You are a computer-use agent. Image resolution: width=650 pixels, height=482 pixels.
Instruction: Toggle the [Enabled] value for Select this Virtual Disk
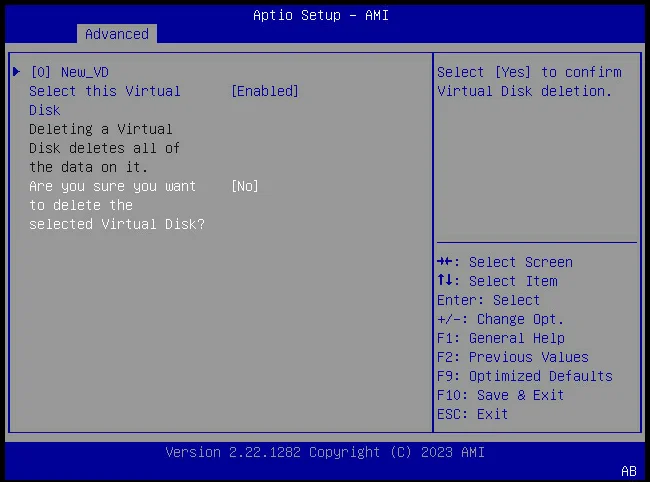click(264, 91)
